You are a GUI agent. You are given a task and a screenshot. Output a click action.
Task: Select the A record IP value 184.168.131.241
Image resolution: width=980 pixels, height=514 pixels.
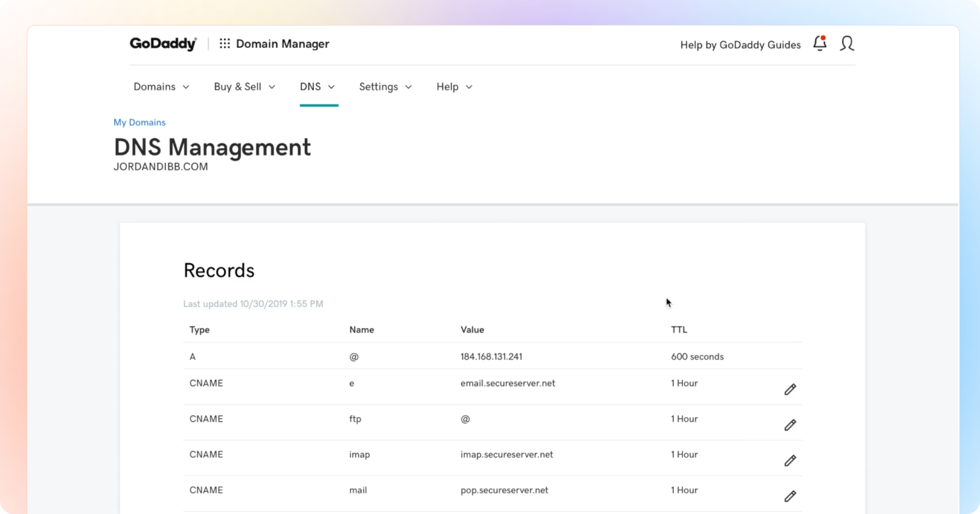pos(491,357)
